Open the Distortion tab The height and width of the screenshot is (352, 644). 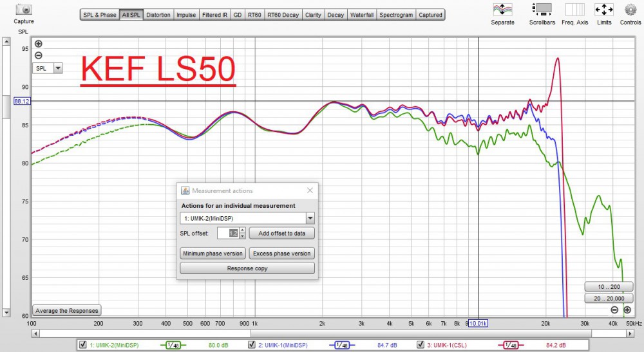tap(158, 15)
